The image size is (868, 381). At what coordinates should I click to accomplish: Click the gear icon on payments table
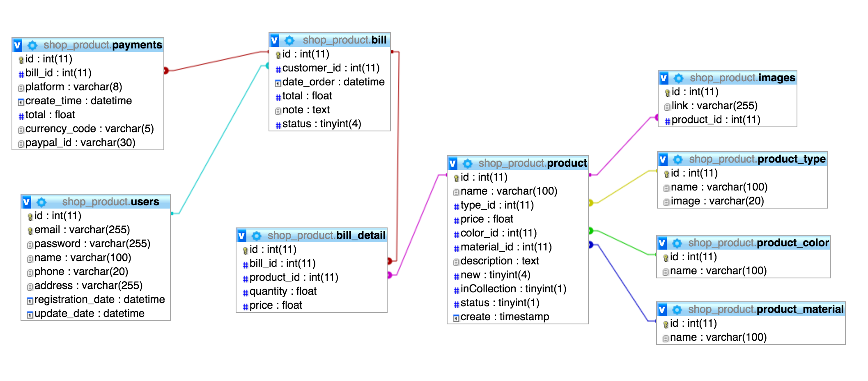click(x=32, y=45)
